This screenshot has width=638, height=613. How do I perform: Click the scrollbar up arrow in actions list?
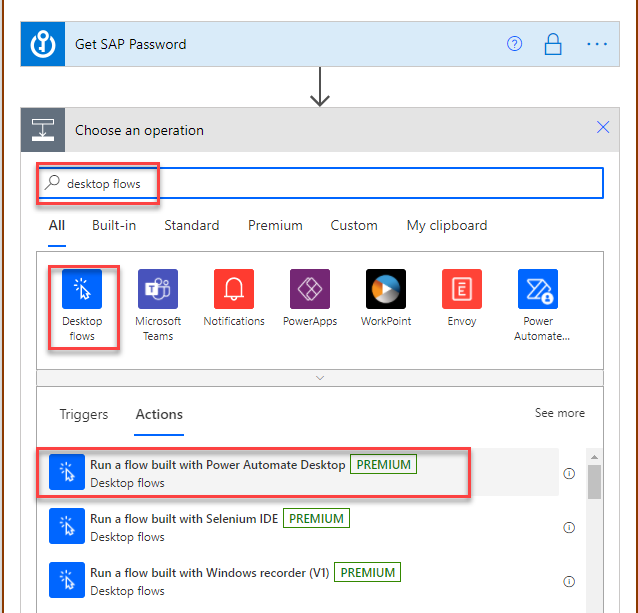click(x=594, y=457)
